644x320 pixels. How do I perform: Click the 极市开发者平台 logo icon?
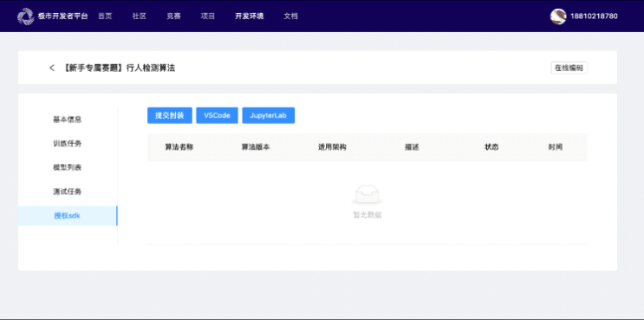25,16
